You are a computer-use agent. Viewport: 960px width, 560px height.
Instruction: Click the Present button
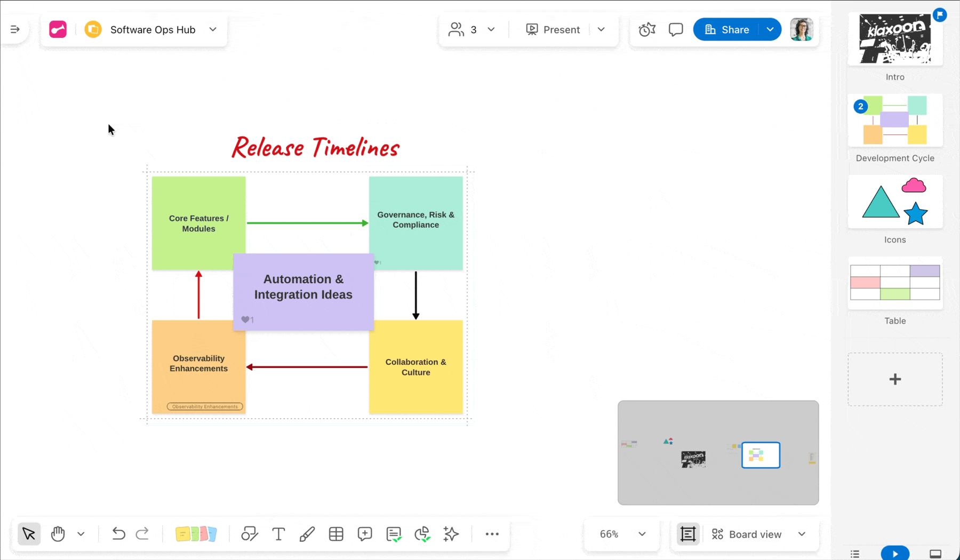click(x=553, y=29)
